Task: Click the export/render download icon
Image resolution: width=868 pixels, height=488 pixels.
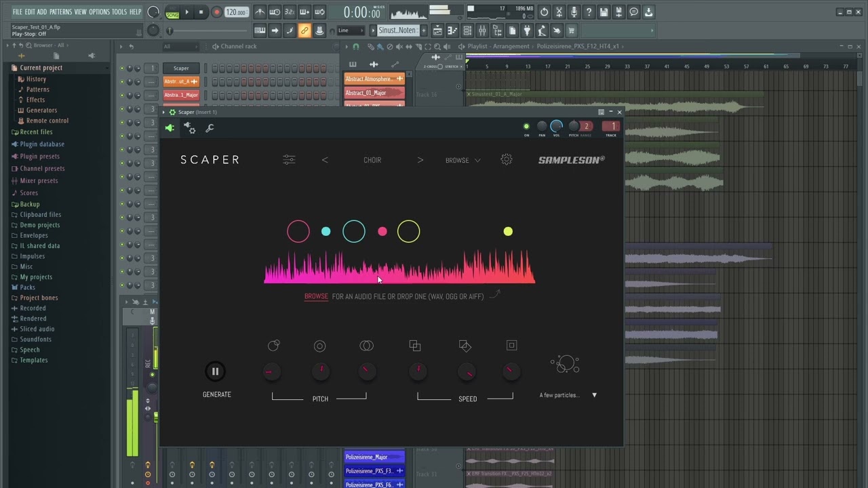Action: coord(648,12)
